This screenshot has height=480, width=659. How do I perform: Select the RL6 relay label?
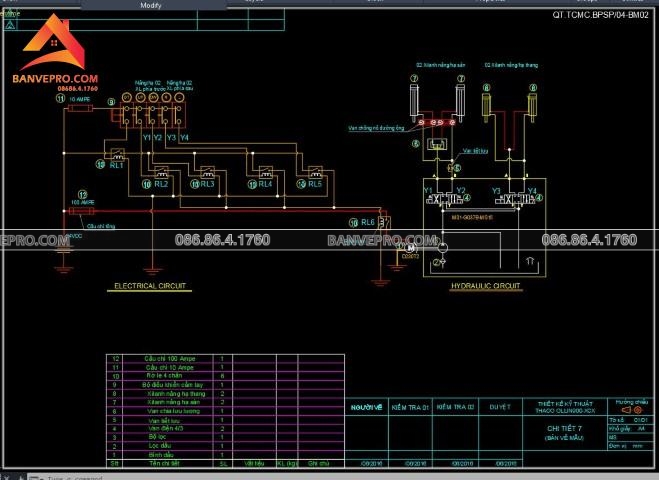(x=368, y=222)
